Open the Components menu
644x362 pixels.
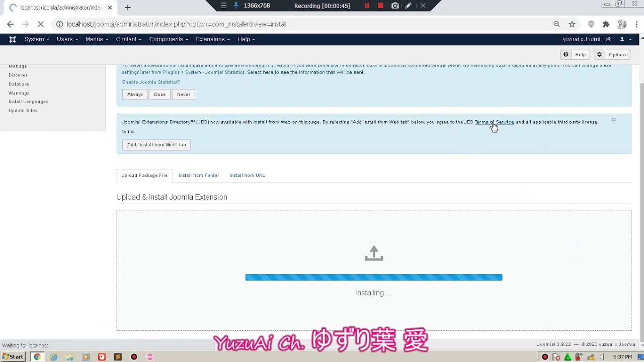(x=169, y=39)
